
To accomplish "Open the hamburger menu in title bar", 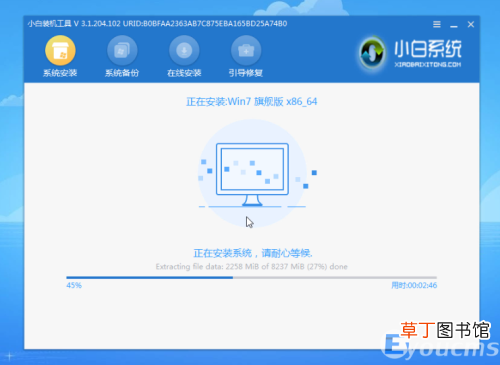I will [x=437, y=24].
